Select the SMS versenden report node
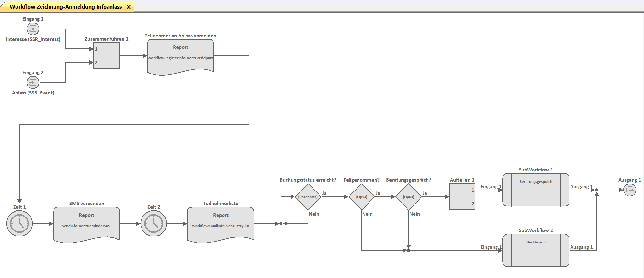 [87, 225]
